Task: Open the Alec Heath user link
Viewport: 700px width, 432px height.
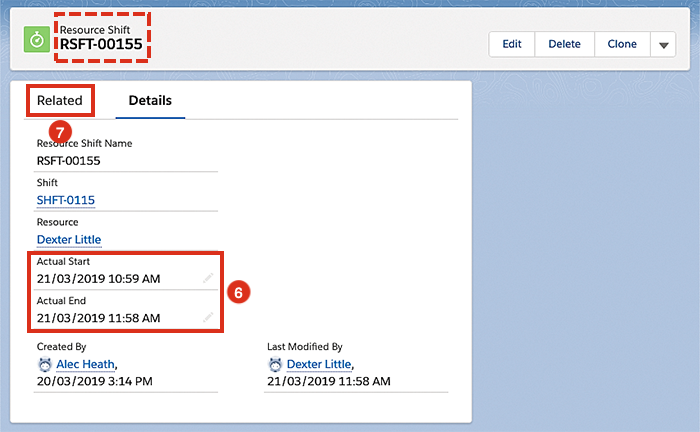Action: (86, 365)
